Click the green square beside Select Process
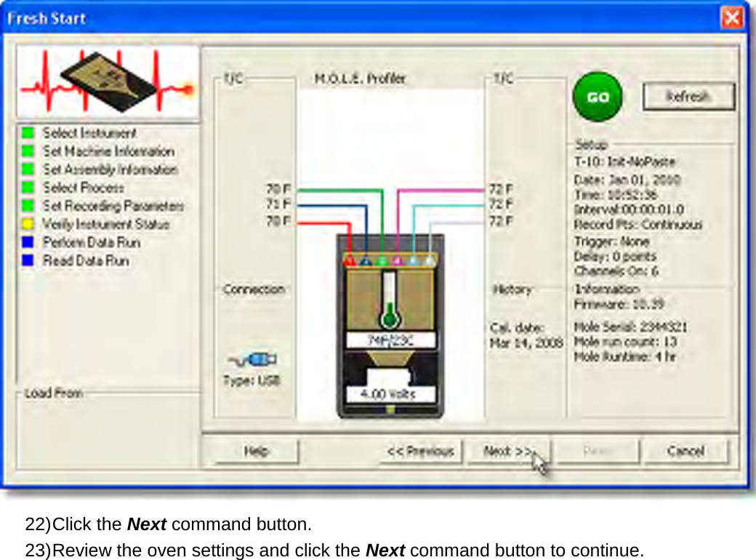 (x=28, y=187)
